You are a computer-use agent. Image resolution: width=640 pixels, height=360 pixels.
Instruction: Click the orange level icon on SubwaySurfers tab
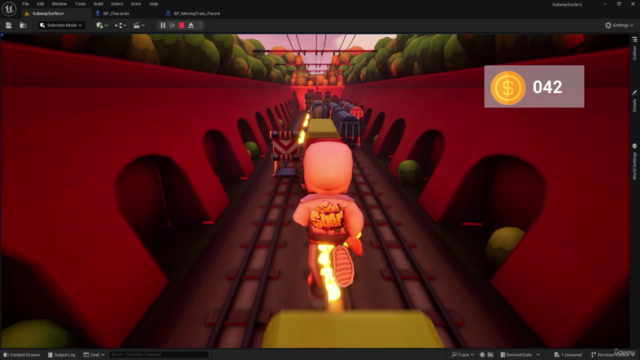click(x=27, y=13)
